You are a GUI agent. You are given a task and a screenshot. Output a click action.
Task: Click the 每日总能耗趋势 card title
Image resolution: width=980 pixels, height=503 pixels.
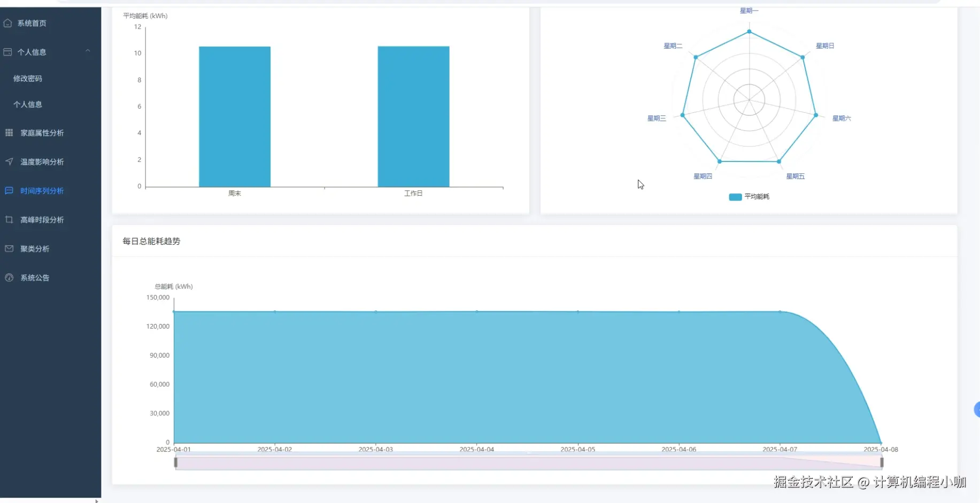(151, 241)
